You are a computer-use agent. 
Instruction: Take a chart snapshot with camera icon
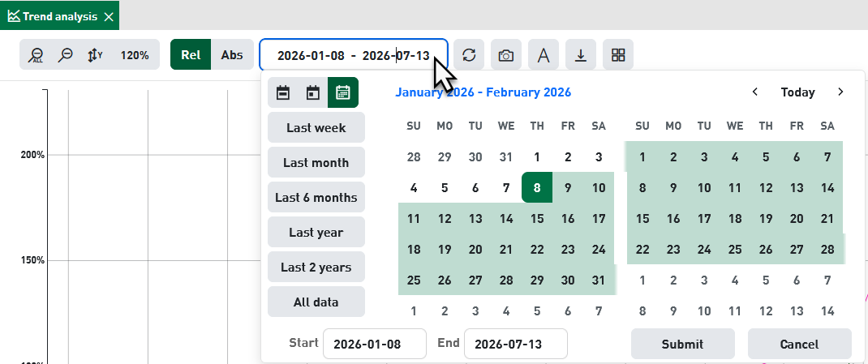coord(505,55)
